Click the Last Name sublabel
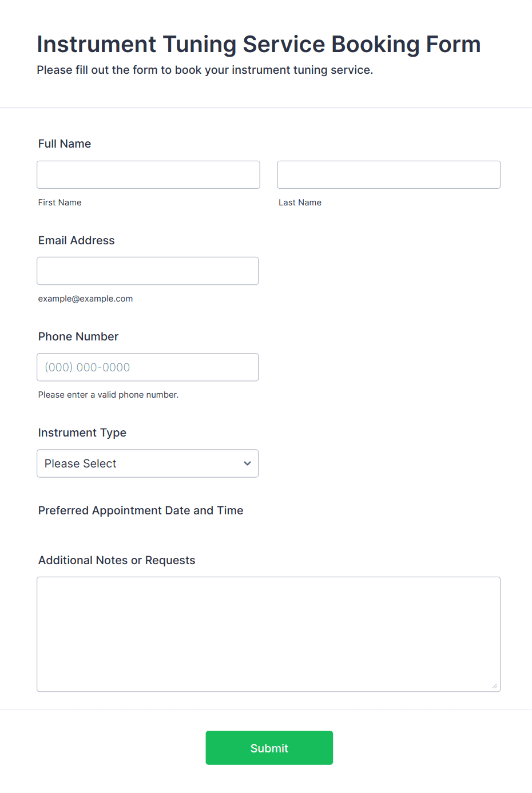The width and height of the screenshot is (532, 793). click(300, 203)
